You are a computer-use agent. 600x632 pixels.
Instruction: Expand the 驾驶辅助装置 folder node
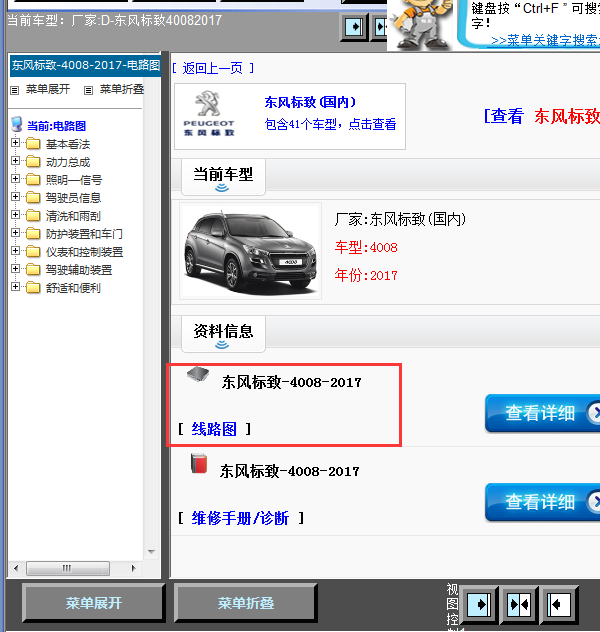coord(15,268)
